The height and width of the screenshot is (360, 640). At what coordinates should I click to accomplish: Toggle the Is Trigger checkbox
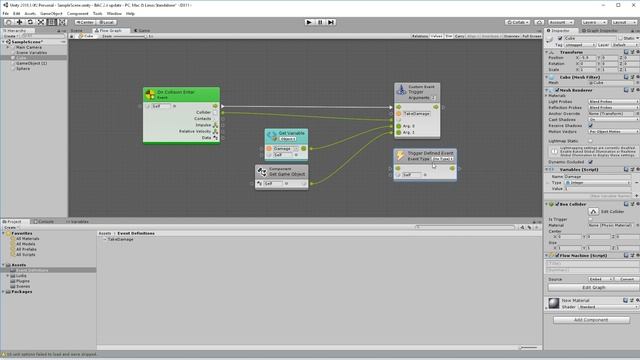(591, 219)
